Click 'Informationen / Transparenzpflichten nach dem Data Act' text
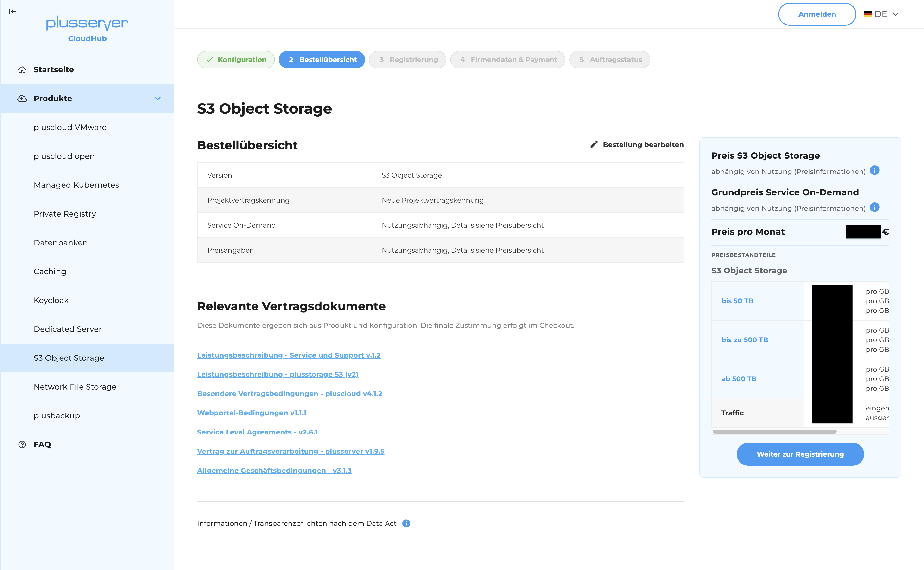The width and height of the screenshot is (924, 570). [x=297, y=523]
